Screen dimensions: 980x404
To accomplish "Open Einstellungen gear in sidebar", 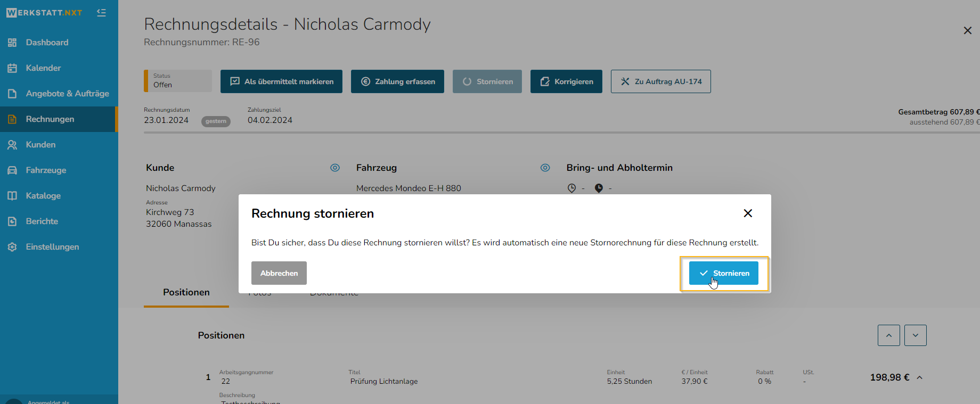I will [x=52, y=247].
